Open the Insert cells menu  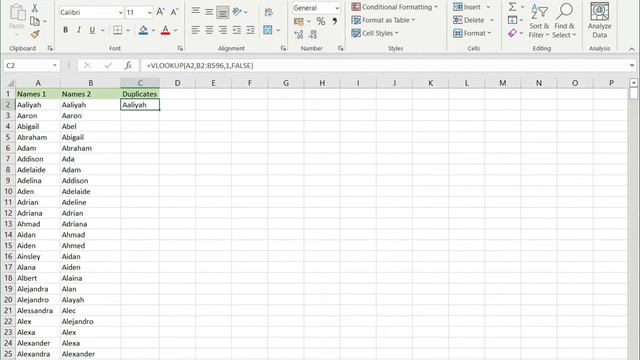tap(471, 7)
